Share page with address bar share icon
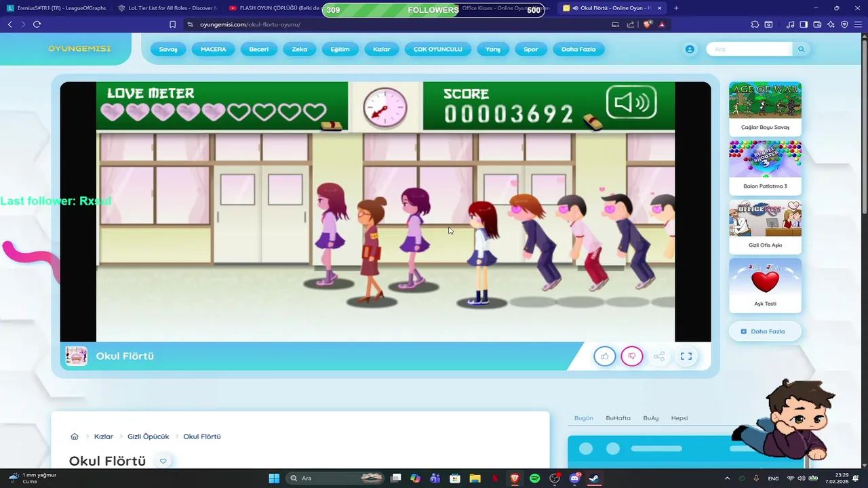Image resolution: width=868 pixels, height=488 pixels. (631, 24)
